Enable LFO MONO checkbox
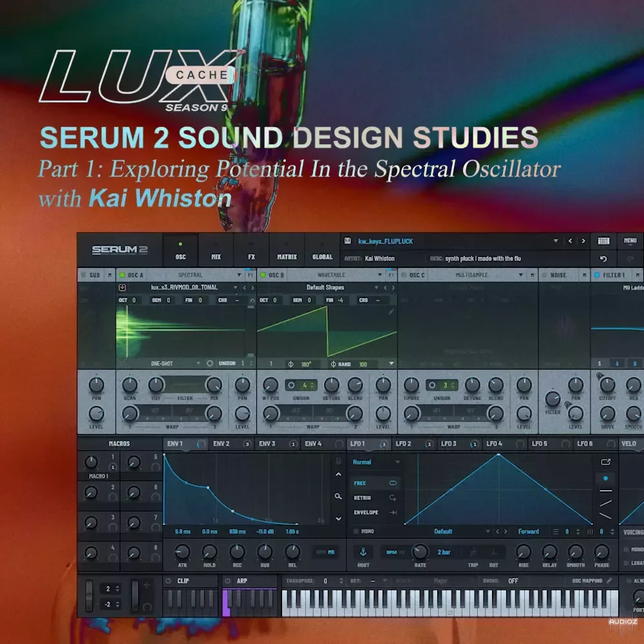644x644 pixels. (x=356, y=531)
